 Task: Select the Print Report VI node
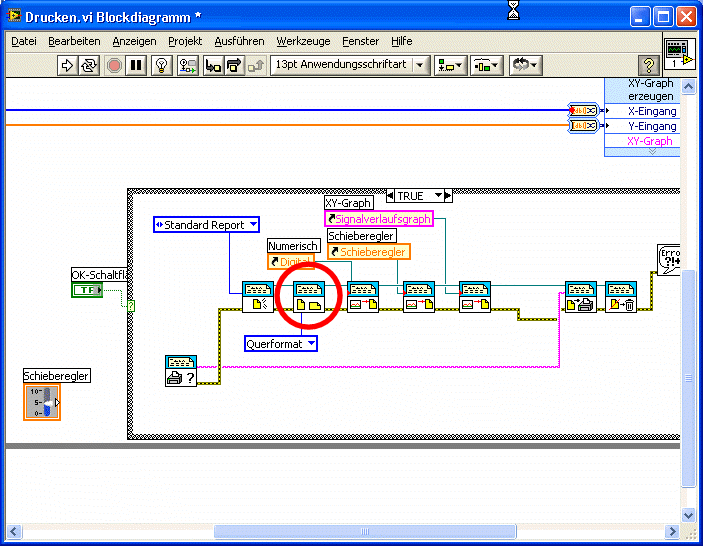coord(581,296)
